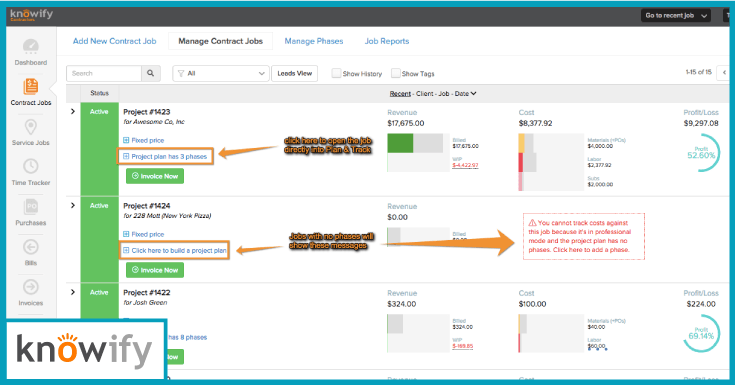This screenshot has height=385, width=735.
Task: Open Invoices icon in sidebar
Action: (31, 287)
